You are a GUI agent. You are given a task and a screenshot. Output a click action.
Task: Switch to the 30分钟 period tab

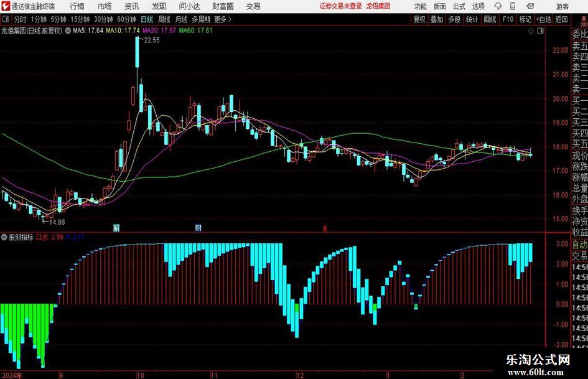tap(103, 19)
